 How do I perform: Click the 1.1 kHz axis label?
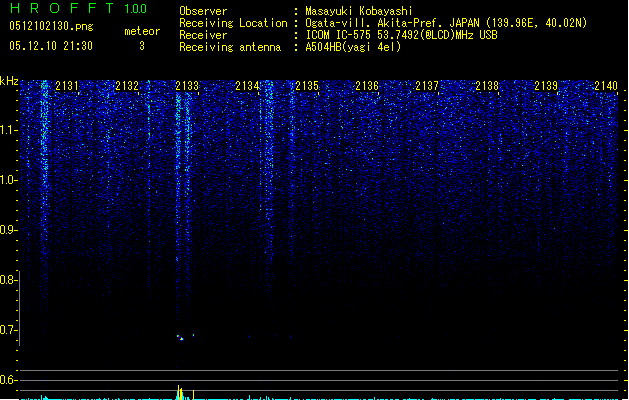point(8,130)
